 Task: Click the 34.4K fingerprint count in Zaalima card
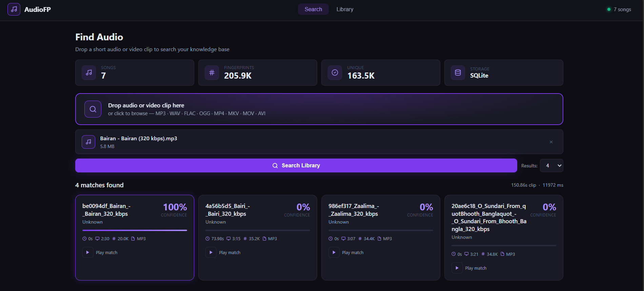[x=369, y=239]
